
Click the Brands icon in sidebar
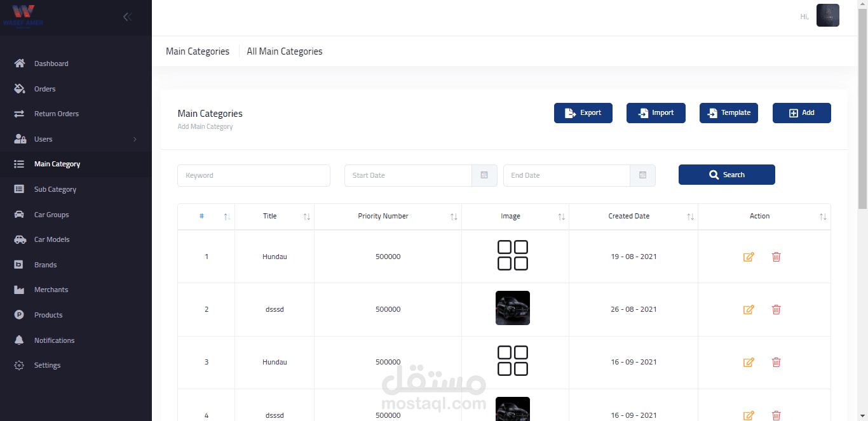coord(20,265)
